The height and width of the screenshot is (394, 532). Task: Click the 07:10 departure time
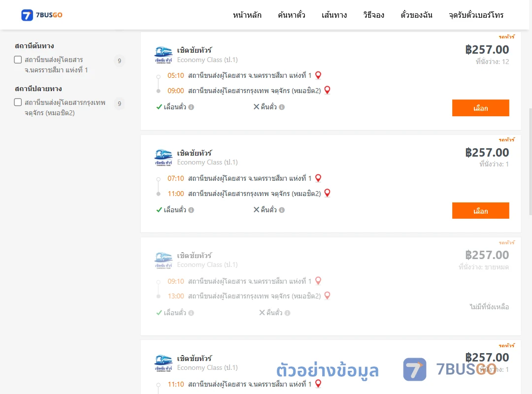pos(176,178)
